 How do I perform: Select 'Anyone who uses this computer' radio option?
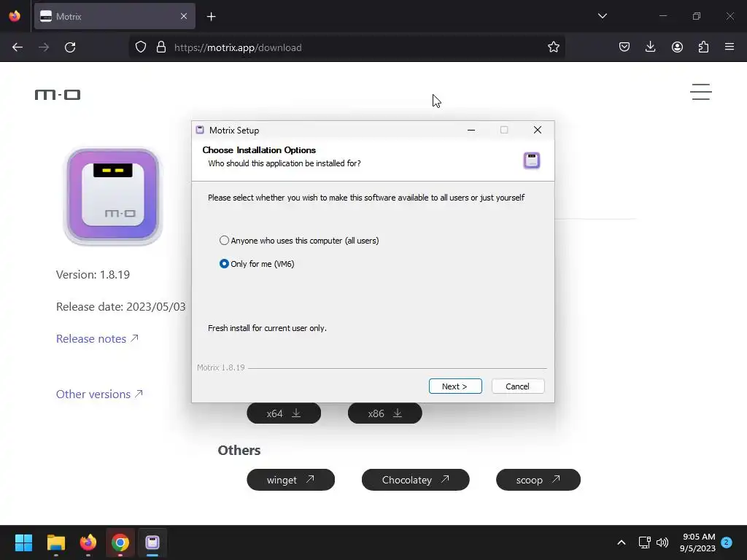(298, 241)
